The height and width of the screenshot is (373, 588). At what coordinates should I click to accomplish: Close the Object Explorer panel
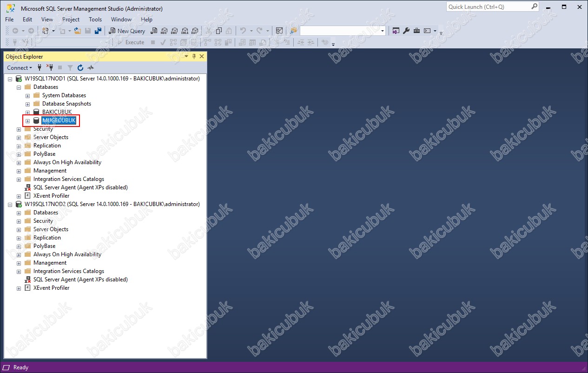(202, 56)
